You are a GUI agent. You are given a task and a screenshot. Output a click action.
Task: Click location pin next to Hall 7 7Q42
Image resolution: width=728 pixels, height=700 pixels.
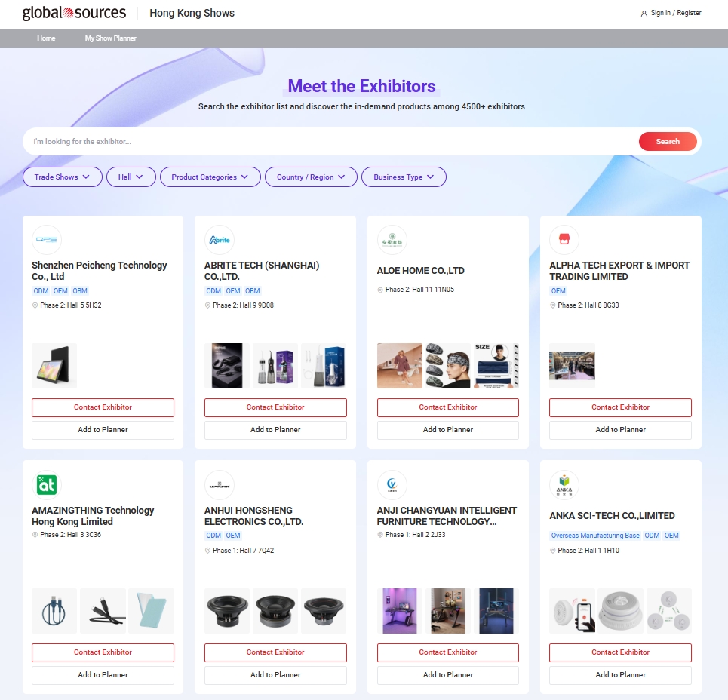pos(207,551)
